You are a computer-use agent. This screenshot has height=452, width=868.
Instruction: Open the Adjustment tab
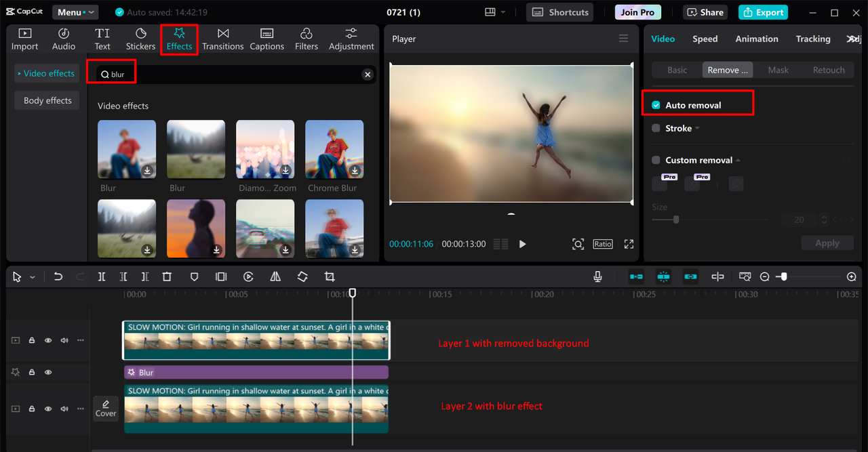point(351,39)
